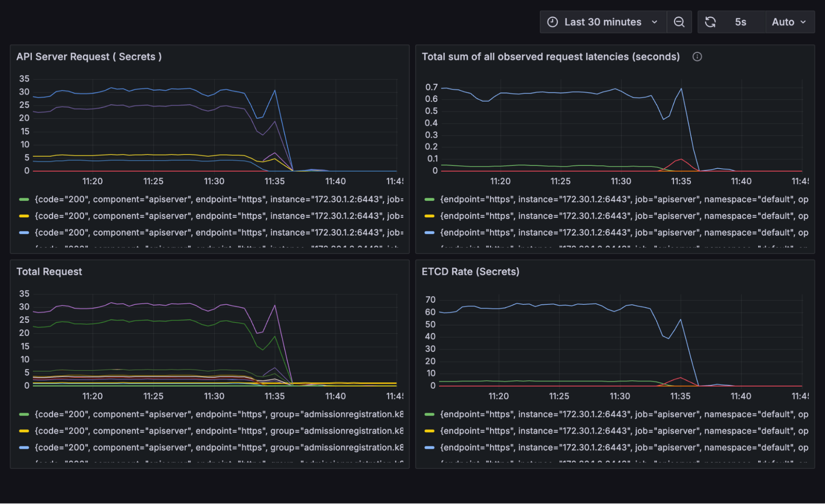Click blue legend entry text in latencies panel
Image resolution: width=825 pixels, height=504 pixels.
[x=624, y=233]
